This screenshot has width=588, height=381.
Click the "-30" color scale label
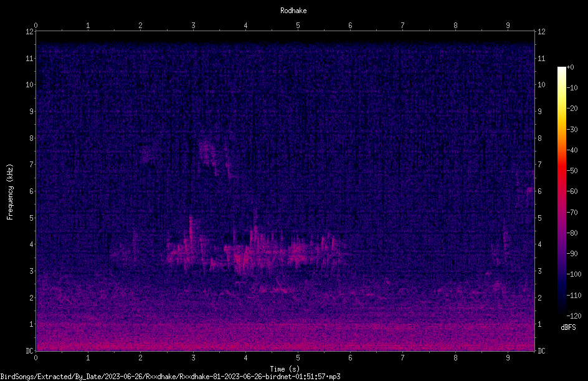tap(572, 130)
